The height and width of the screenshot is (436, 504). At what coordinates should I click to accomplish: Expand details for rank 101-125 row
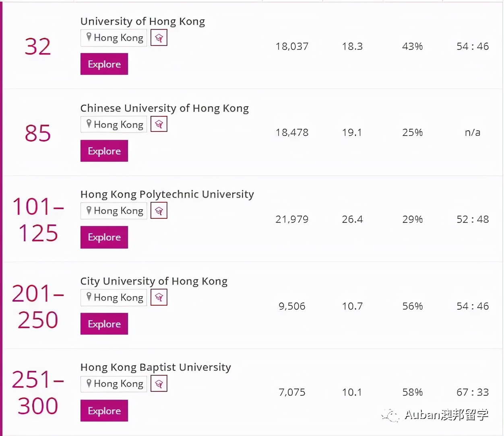(104, 237)
